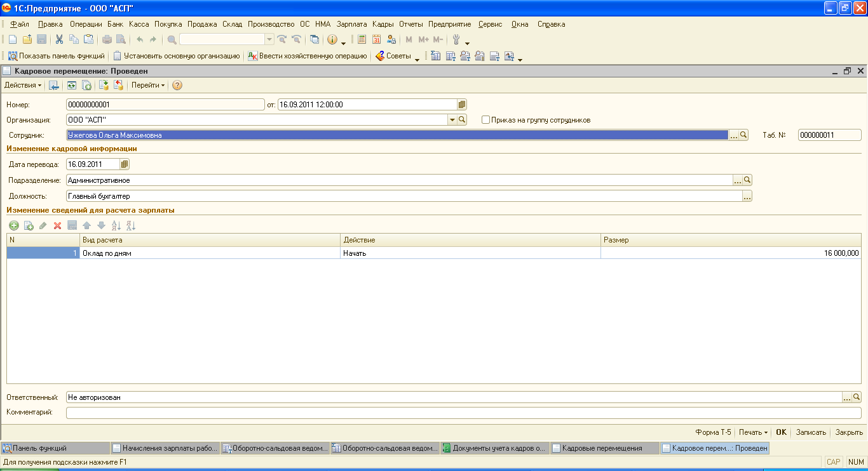Click the Комментарий input field
Image resolution: width=868 pixels, height=471 pixels.
[x=463, y=413]
